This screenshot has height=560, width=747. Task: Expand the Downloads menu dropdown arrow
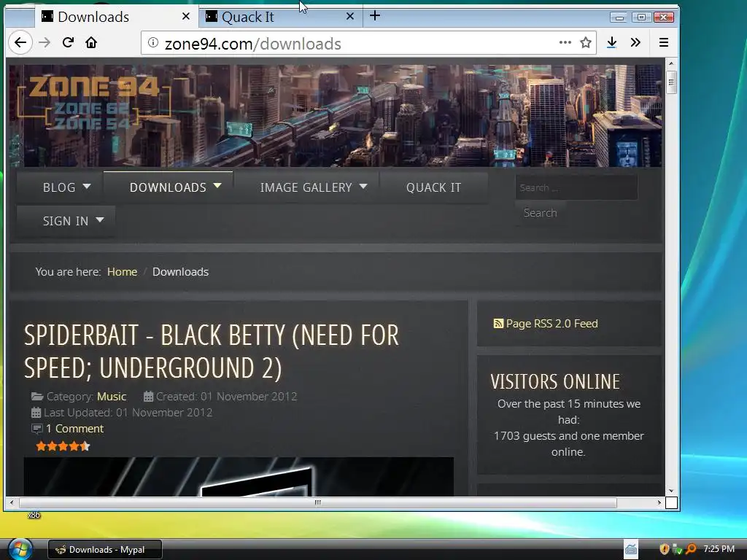pos(217,186)
